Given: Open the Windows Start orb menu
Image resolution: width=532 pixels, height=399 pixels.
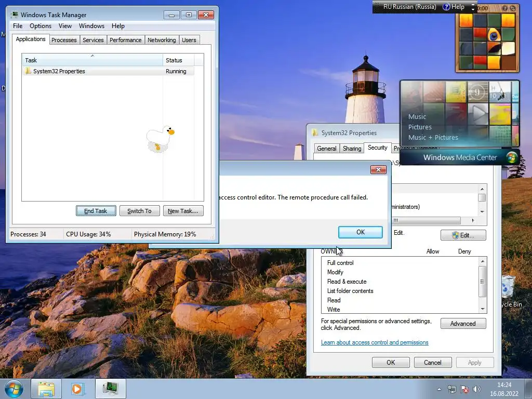Looking at the screenshot, I should point(14,389).
